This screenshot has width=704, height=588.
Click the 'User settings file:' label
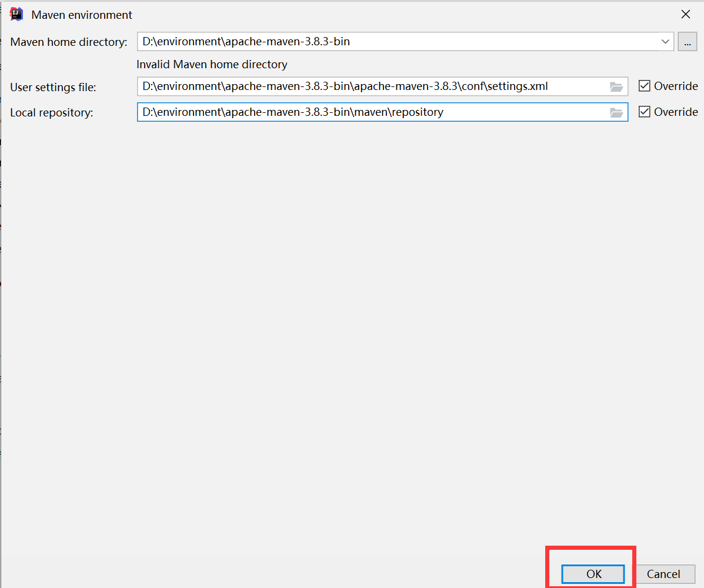click(x=53, y=87)
